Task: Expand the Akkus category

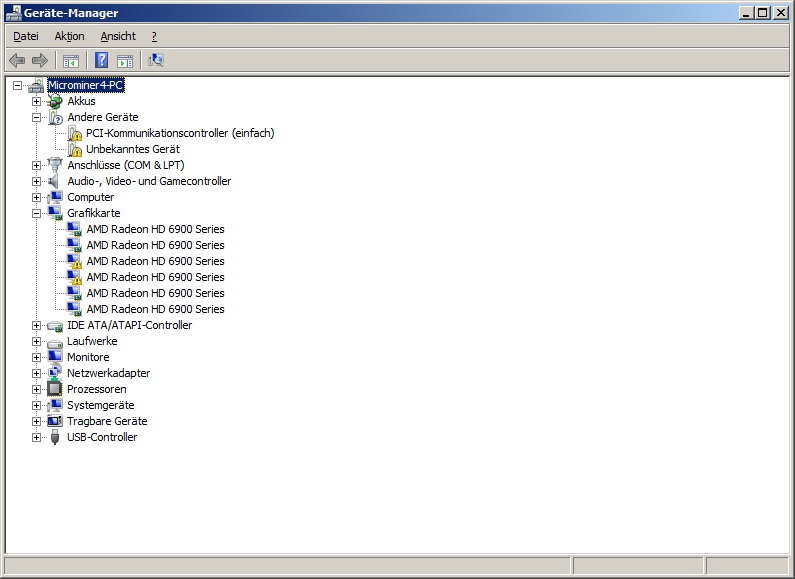Action: 37,101
